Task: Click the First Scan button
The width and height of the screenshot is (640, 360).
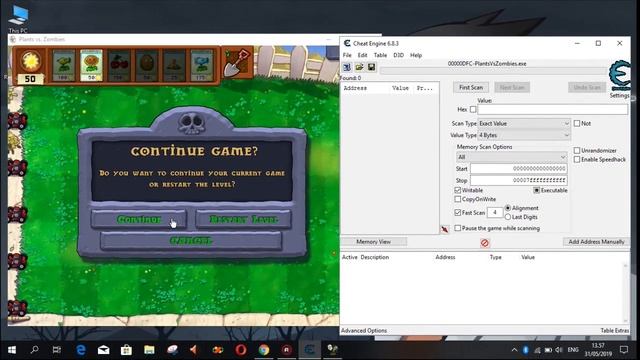Action: (471, 87)
